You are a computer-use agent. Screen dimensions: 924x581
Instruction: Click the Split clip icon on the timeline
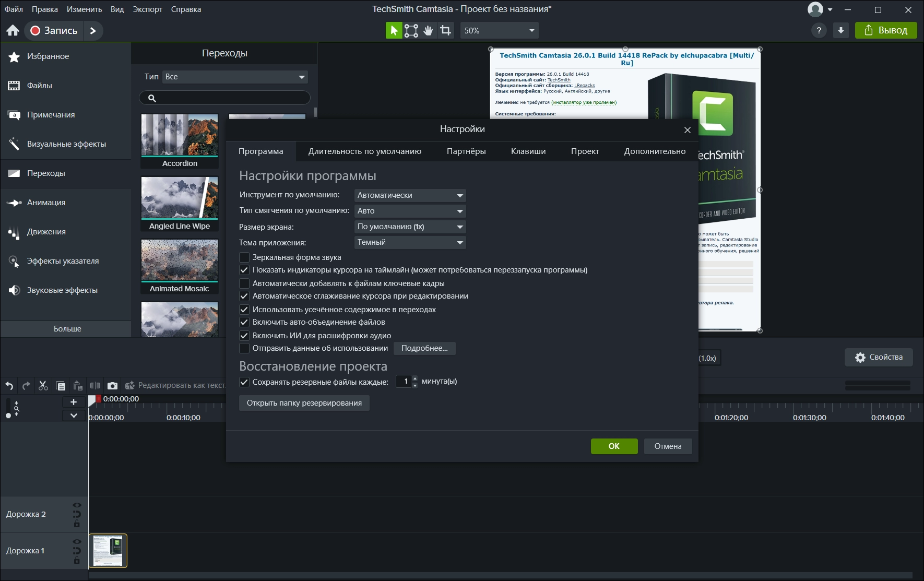(95, 386)
